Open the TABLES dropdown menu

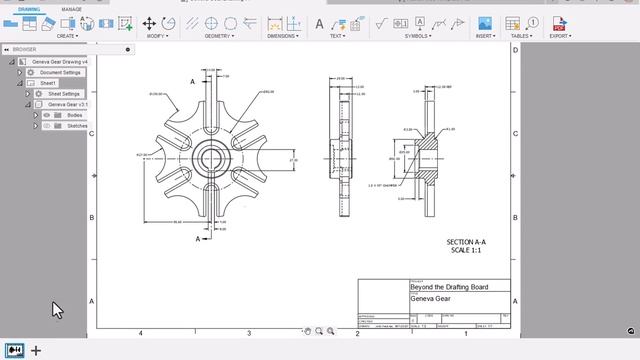[x=522, y=36]
